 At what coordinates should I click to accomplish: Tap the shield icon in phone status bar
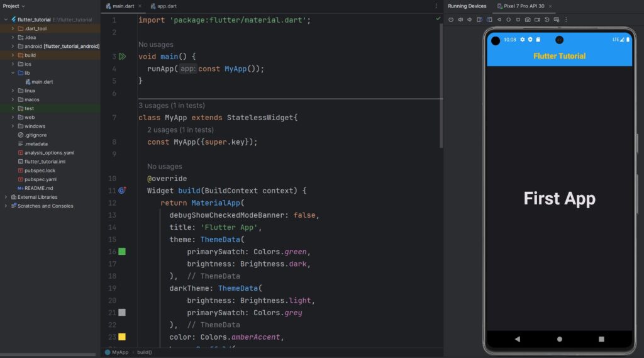(530, 40)
